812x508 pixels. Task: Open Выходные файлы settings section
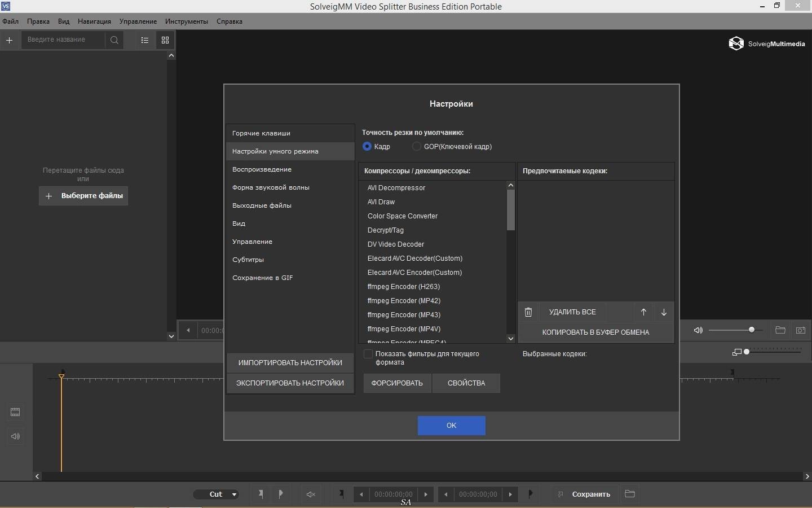(x=290, y=205)
